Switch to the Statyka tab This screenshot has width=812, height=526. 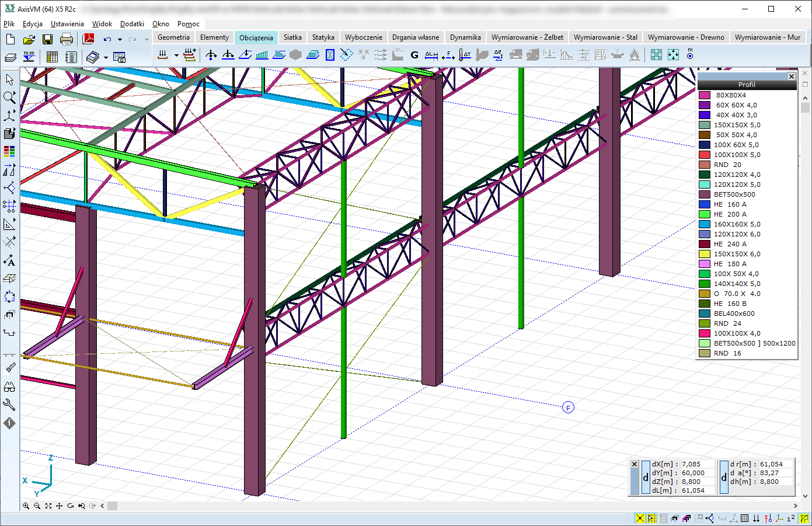pos(323,37)
